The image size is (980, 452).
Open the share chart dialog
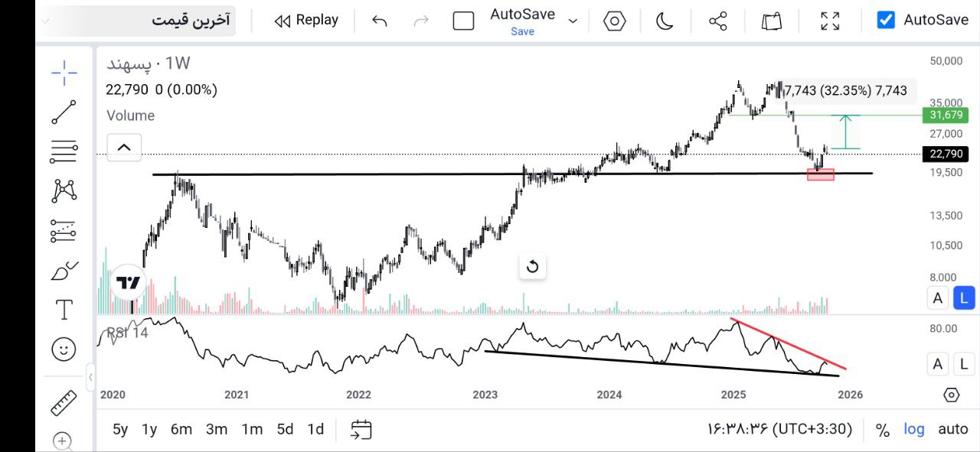point(717,21)
